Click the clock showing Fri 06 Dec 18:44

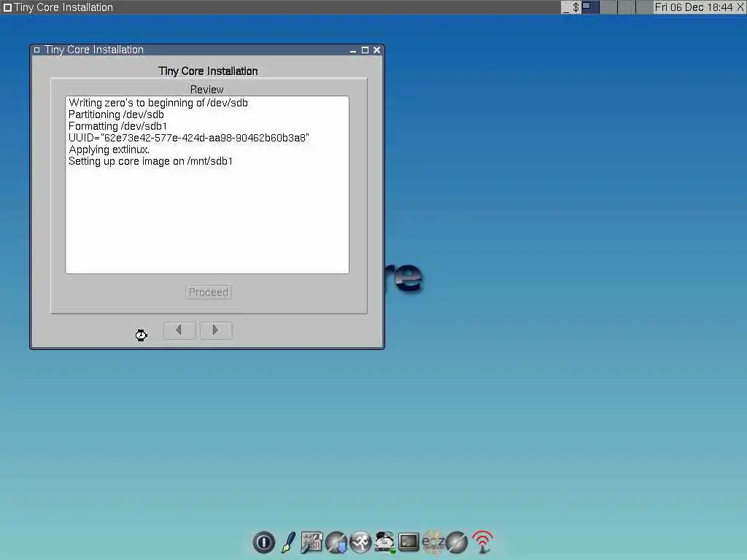coord(693,7)
